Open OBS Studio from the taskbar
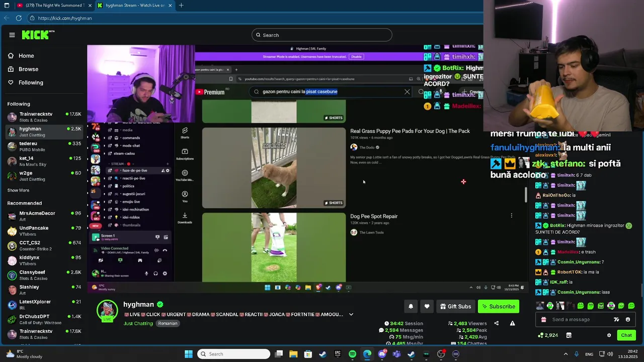This screenshot has width=644, height=362. (441, 354)
